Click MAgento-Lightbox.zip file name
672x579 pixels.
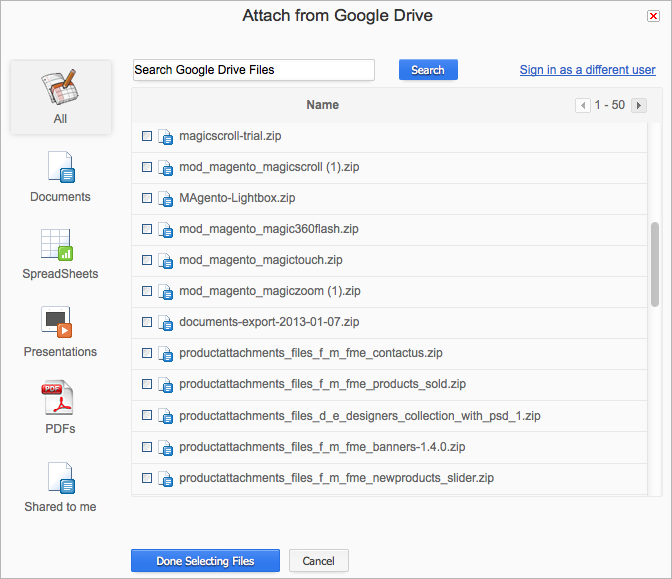(x=237, y=198)
